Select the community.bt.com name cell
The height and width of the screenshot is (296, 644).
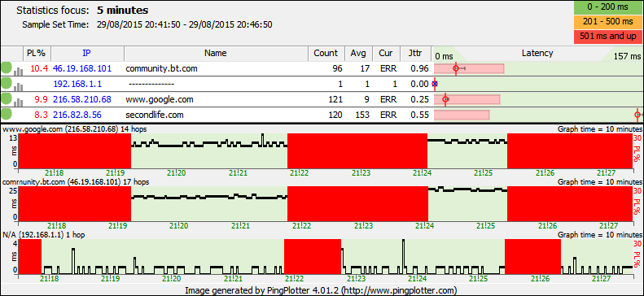click(162, 68)
